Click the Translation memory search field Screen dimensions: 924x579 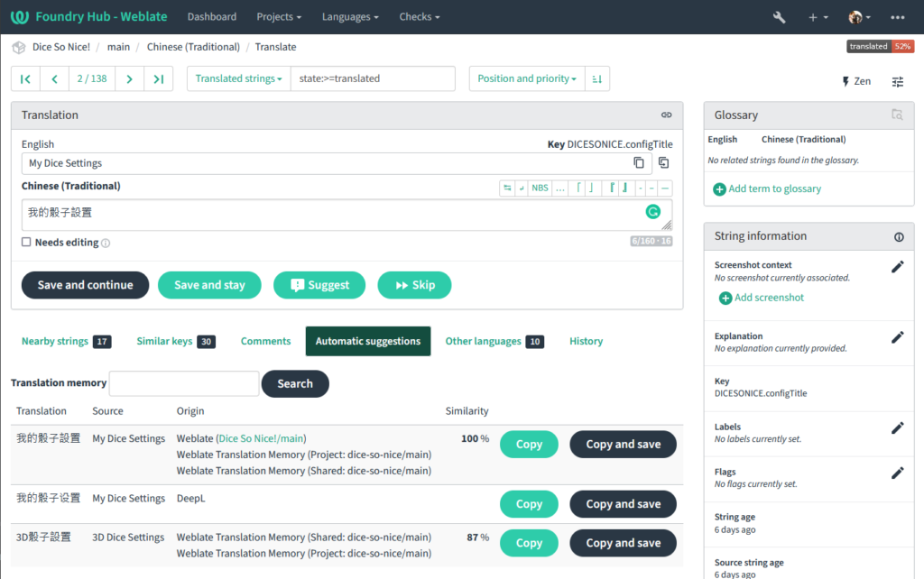pyautogui.click(x=184, y=383)
